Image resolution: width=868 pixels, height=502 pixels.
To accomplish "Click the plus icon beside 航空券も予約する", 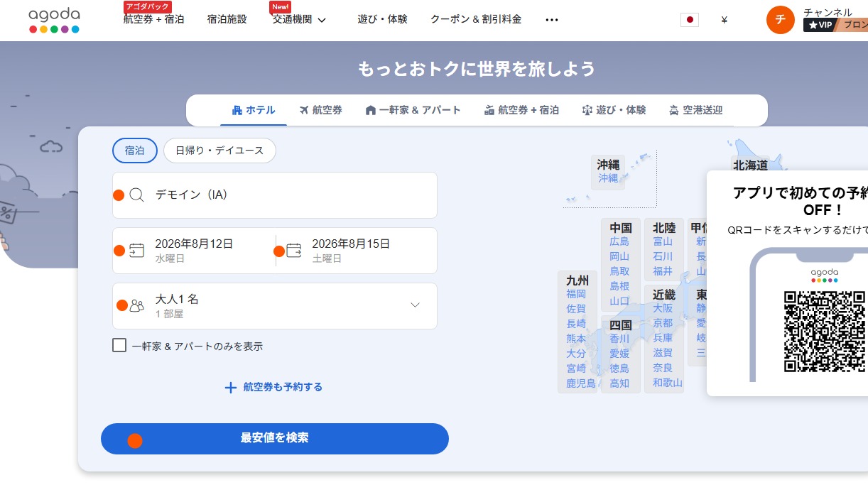I will (x=230, y=388).
